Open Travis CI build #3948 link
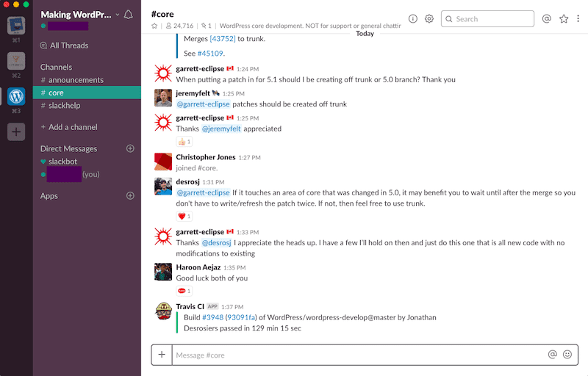This screenshot has height=376, width=588. point(212,317)
